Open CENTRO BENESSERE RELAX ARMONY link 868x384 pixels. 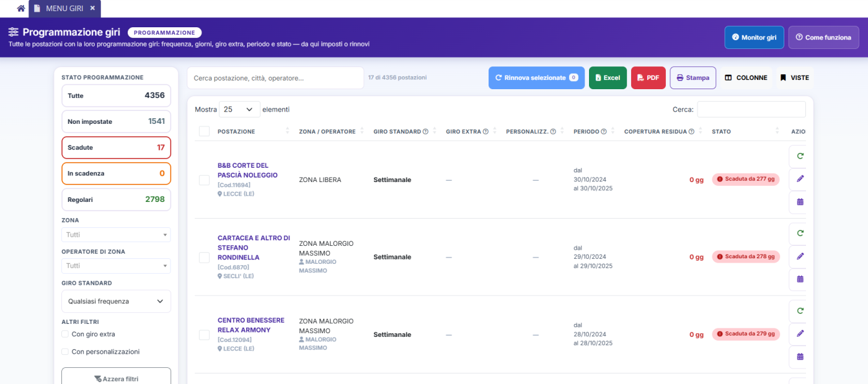[251, 325]
